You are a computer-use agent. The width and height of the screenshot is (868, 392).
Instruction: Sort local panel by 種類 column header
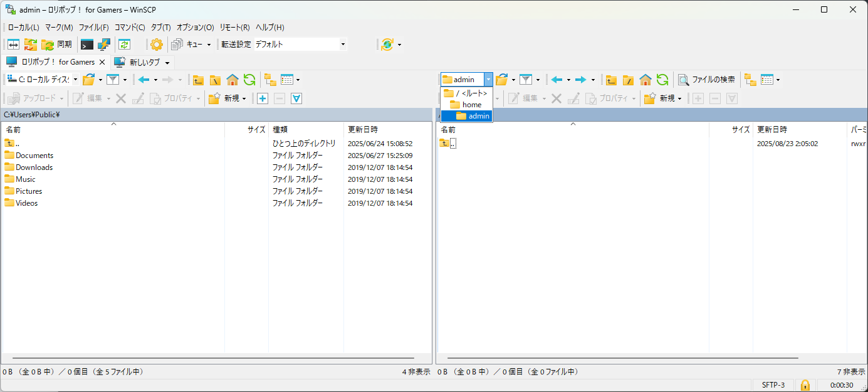306,130
